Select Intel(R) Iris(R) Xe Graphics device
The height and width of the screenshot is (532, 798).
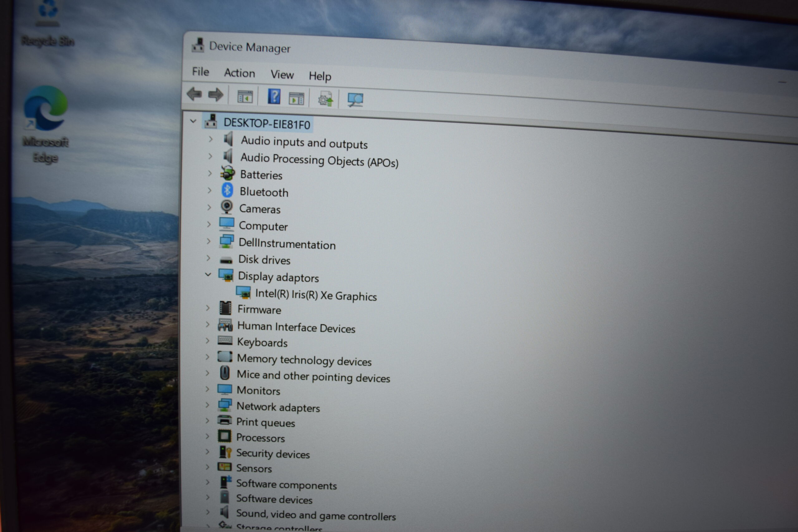point(316,295)
